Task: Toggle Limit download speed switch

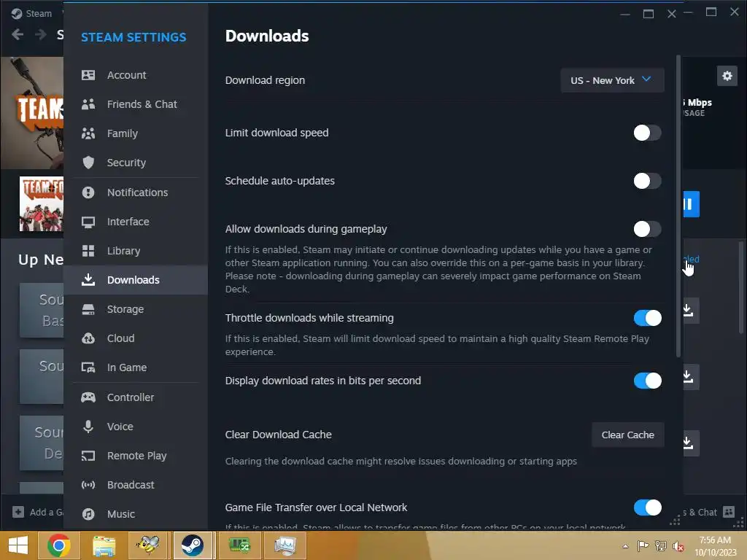Action: tap(647, 133)
